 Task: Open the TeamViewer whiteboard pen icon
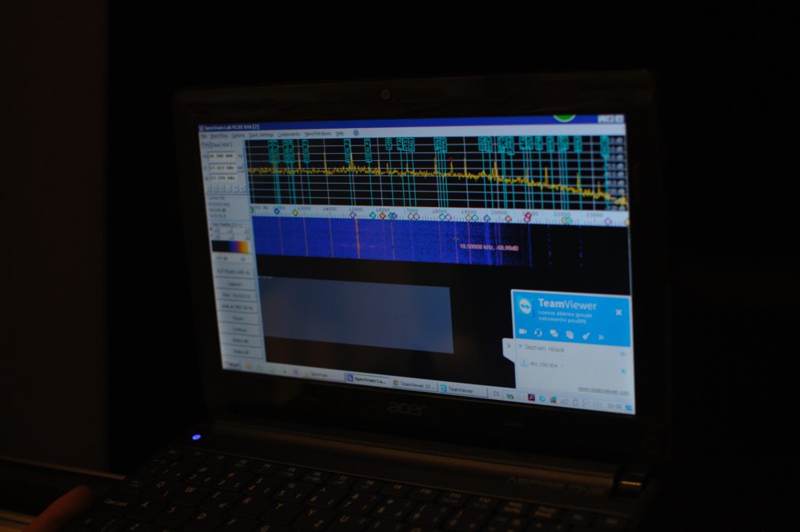pos(586,336)
